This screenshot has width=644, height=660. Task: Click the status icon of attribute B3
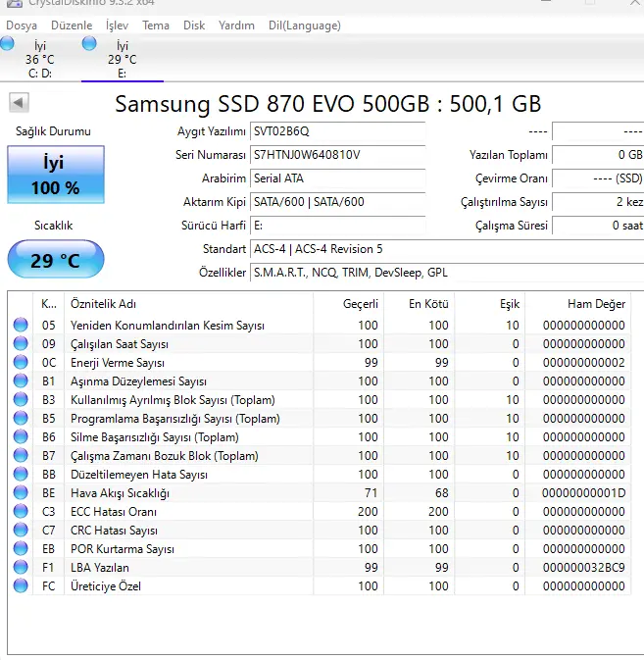click(21, 399)
